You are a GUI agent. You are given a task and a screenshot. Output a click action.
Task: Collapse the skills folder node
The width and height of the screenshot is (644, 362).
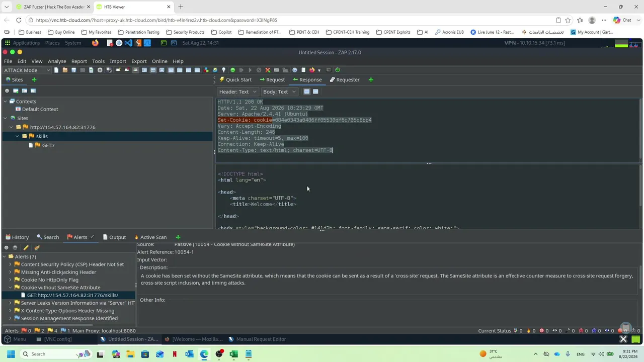(17, 136)
